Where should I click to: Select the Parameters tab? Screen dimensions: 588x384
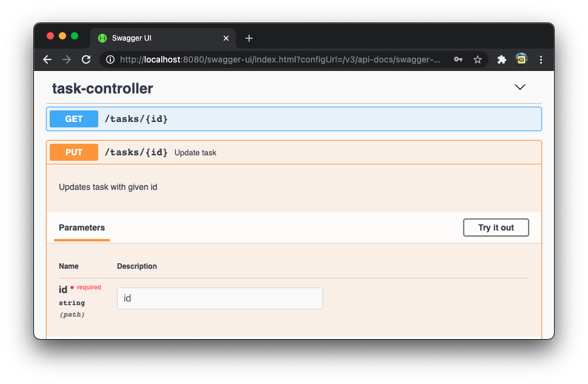[82, 227]
